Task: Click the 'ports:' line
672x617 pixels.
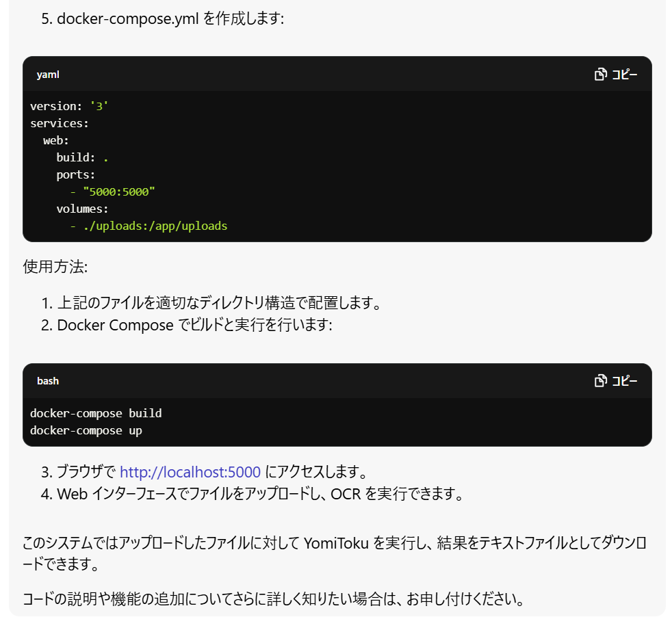Action: 75,175
